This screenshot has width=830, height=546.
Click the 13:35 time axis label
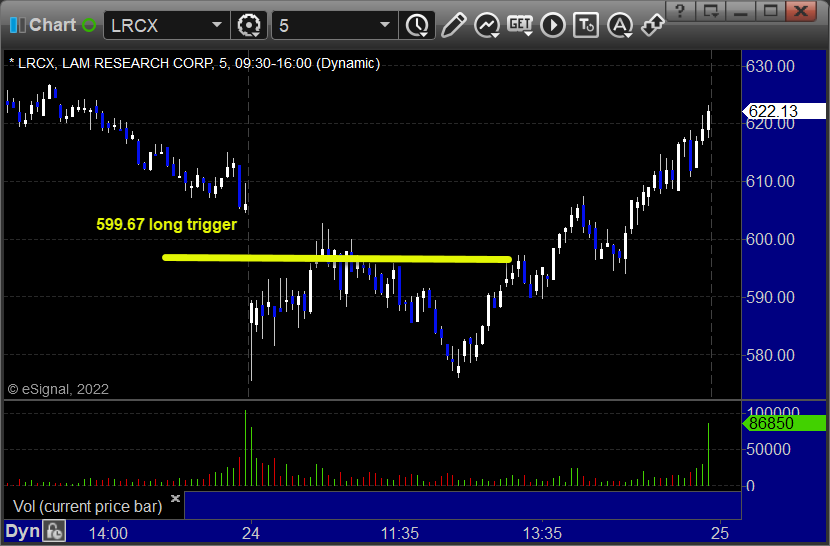pyautogui.click(x=543, y=533)
